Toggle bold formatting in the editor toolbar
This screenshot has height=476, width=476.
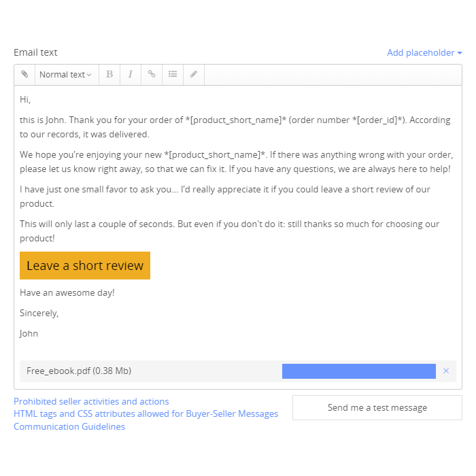point(109,75)
